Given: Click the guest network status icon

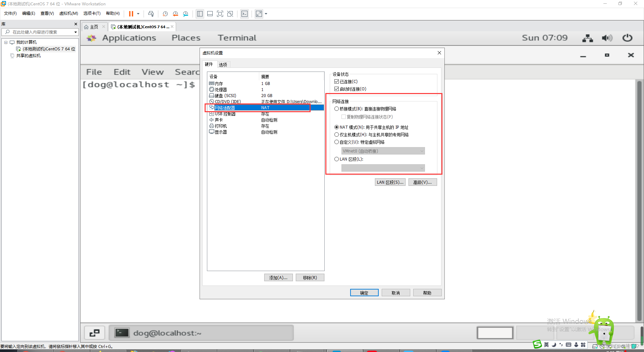Looking at the screenshot, I should click(x=587, y=38).
